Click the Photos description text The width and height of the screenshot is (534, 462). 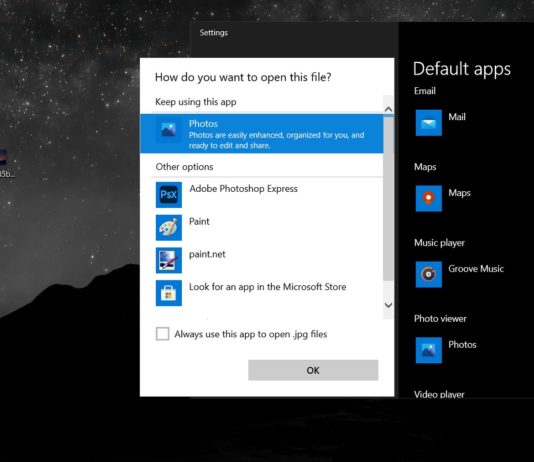(x=277, y=140)
